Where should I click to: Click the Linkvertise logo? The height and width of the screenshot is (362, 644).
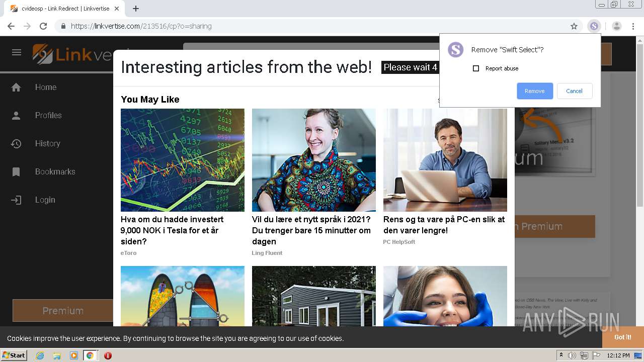73,54
